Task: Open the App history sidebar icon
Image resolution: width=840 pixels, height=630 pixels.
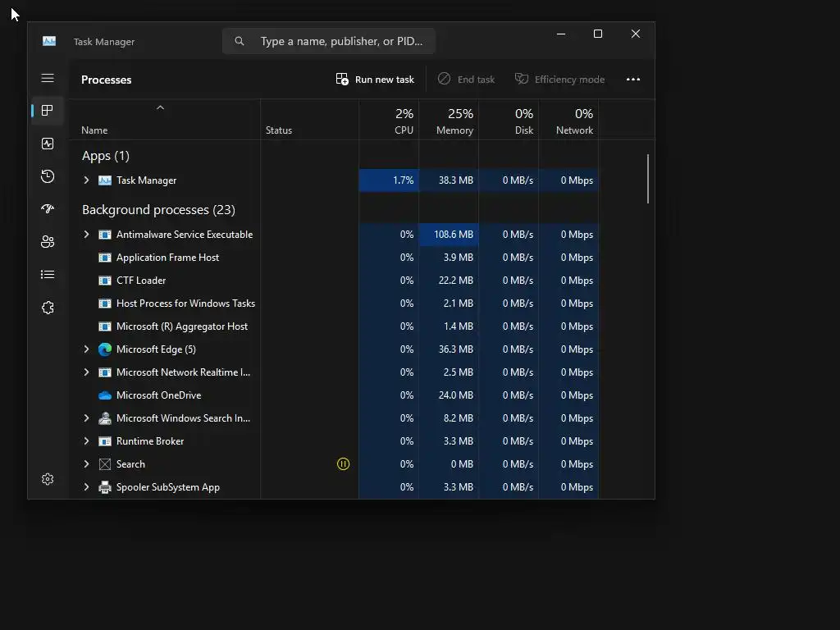Action: tap(47, 176)
